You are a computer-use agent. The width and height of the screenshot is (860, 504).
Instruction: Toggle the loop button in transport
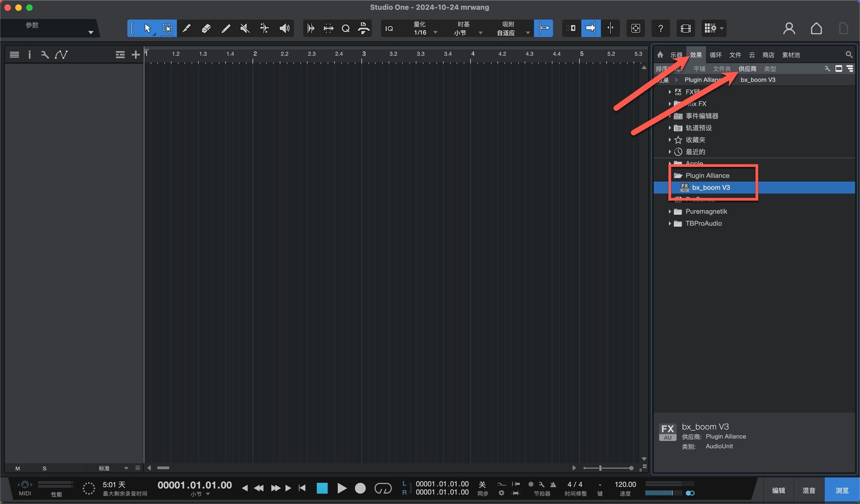383,488
